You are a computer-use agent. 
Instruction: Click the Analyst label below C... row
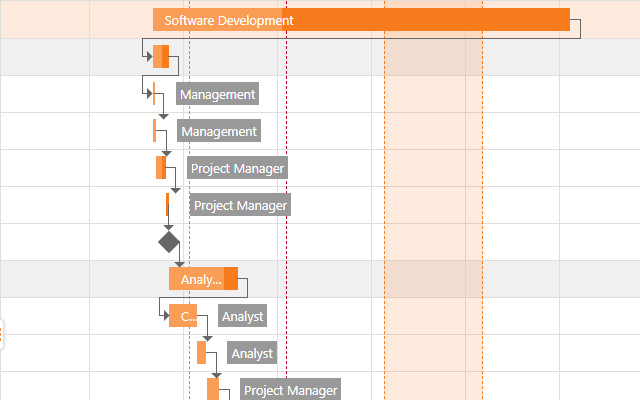251,353
